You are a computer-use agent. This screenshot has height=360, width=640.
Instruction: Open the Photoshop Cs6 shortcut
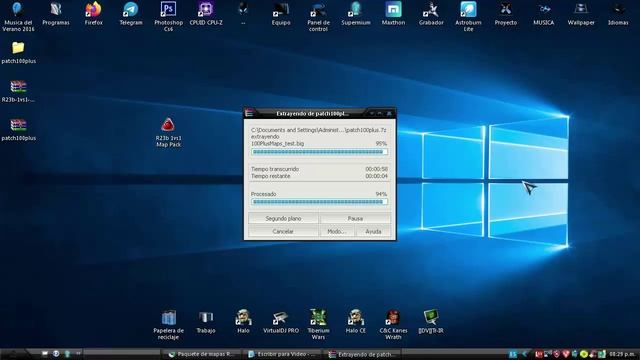pyautogui.click(x=168, y=16)
